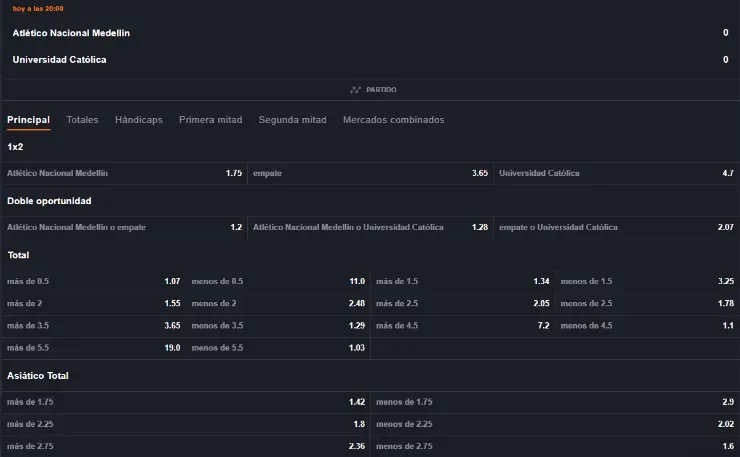Open Mercados combinados tab
Image resolution: width=740 pixels, height=457 pixels.
click(393, 120)
